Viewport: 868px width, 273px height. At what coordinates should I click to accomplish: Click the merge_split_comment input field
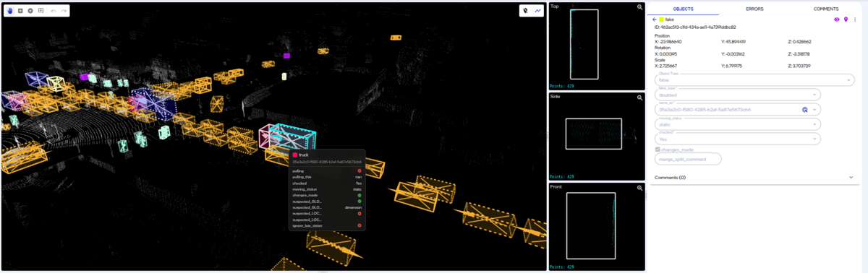pyautogui.click(x=688, y=159)
